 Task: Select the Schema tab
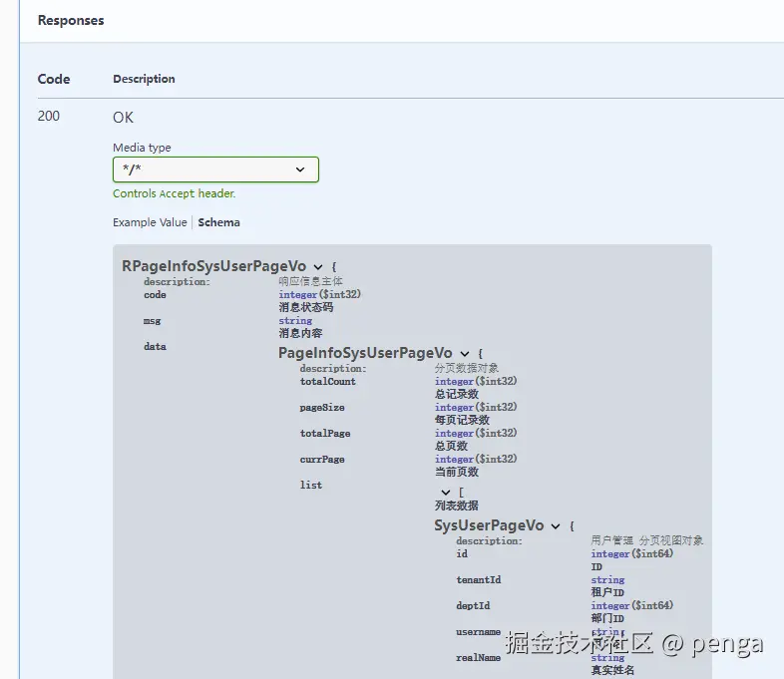point(219,222)
